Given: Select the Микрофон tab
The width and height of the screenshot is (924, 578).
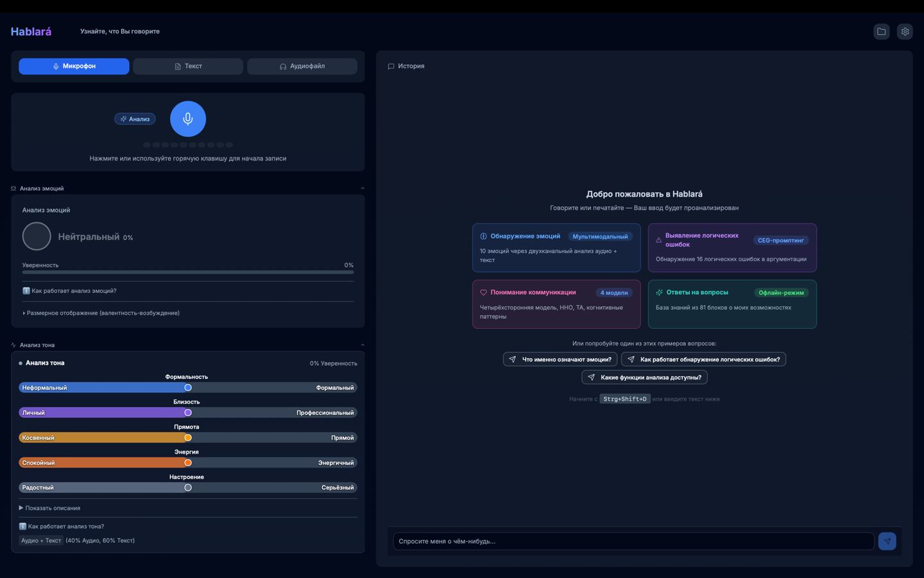Looking at the screenshot, I should tap(74, 66).
